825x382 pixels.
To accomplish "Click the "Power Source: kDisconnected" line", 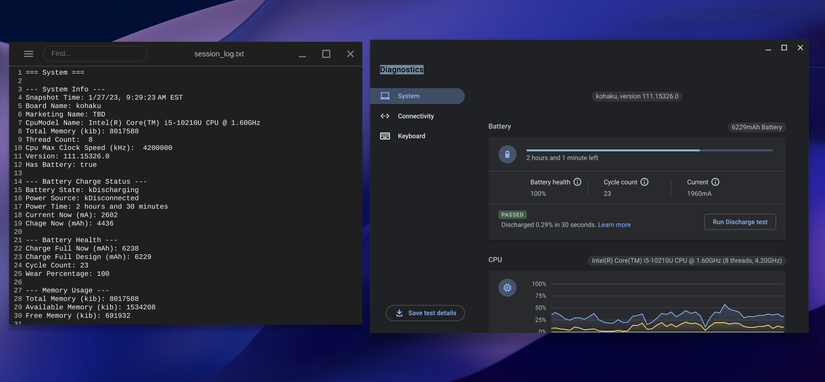I will 82,198.
